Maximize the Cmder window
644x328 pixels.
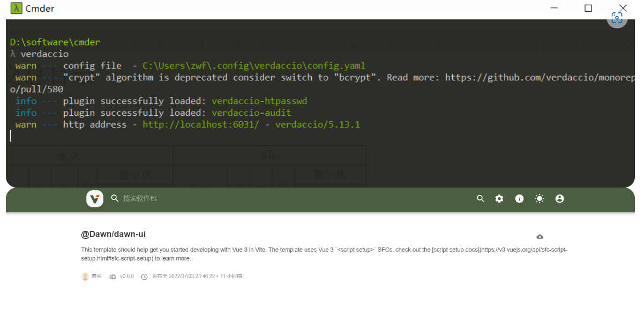(588, 8)
